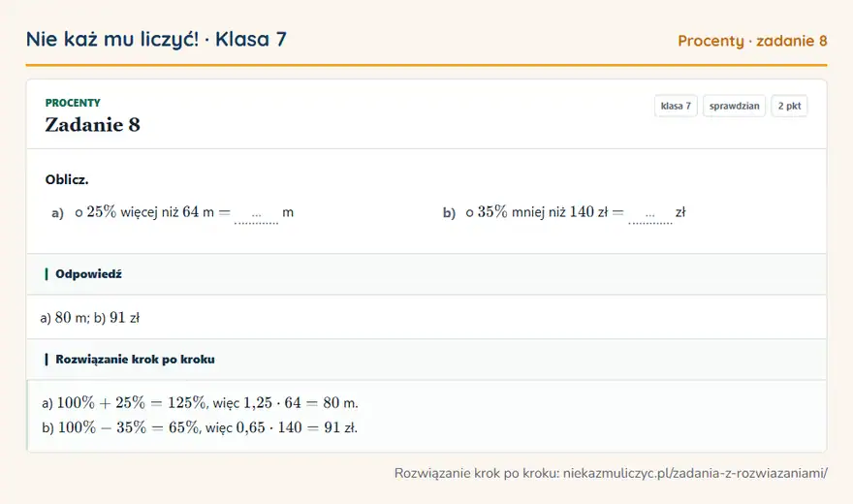Click solution line a) with 1,25 · 64 = 80 m
This screenshot has width=853, height=504.
pyautogui.click(x=200, y=403)
